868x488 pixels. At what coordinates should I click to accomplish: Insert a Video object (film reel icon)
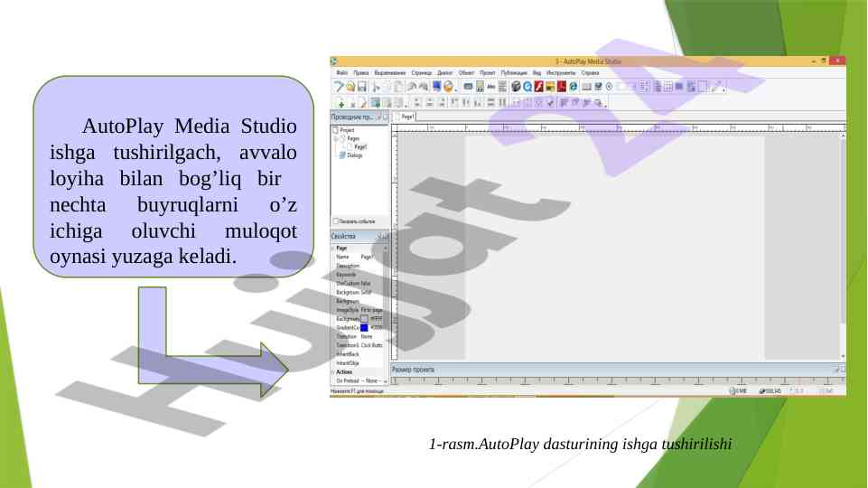coord(516,87)
